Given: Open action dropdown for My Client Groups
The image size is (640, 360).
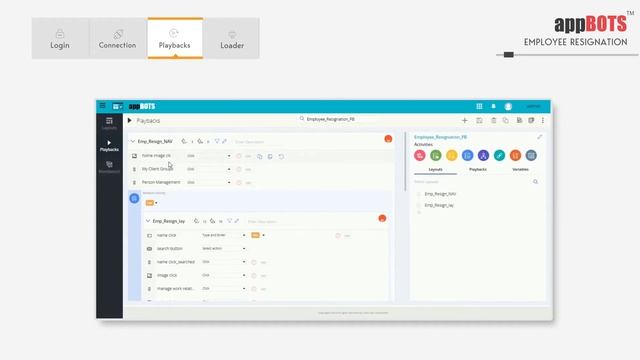Looking at the screenshot, I should (x=209, y=169).
